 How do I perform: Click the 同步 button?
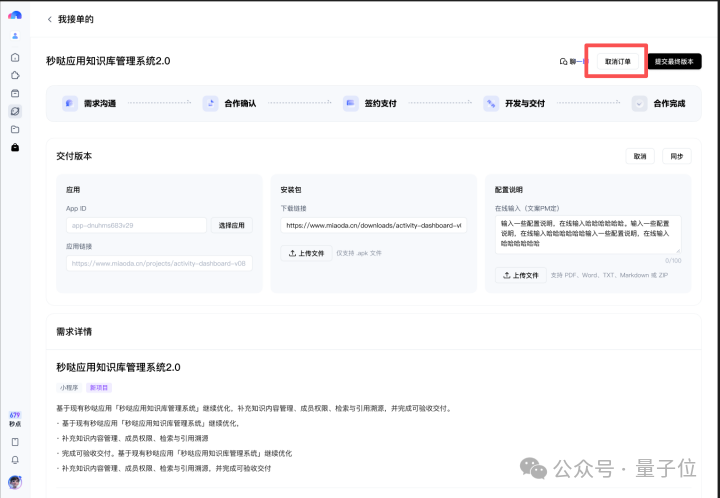[676, 157]
